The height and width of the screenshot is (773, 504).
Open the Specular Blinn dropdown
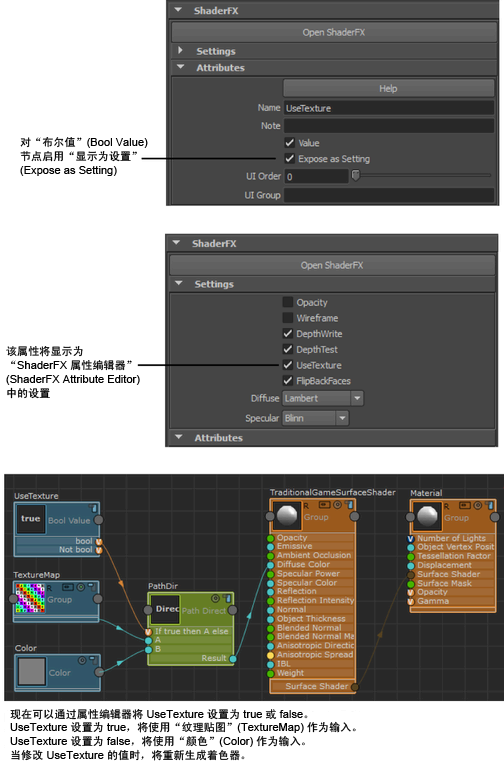[316, 418]
